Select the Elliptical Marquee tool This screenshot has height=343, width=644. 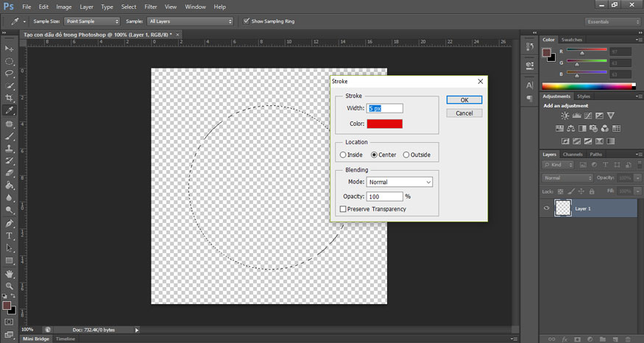pyautogui.click(x=9, y=61)
